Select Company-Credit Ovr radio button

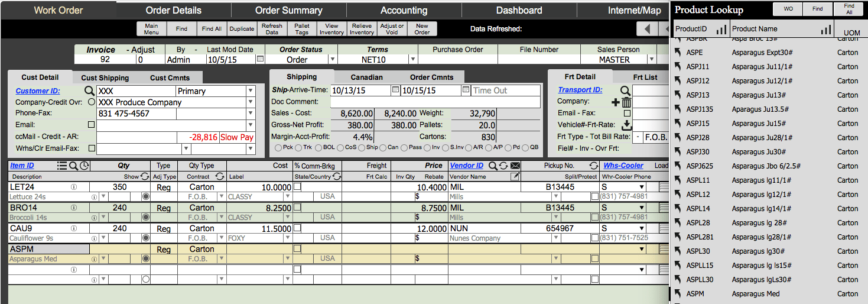[91, 102]
